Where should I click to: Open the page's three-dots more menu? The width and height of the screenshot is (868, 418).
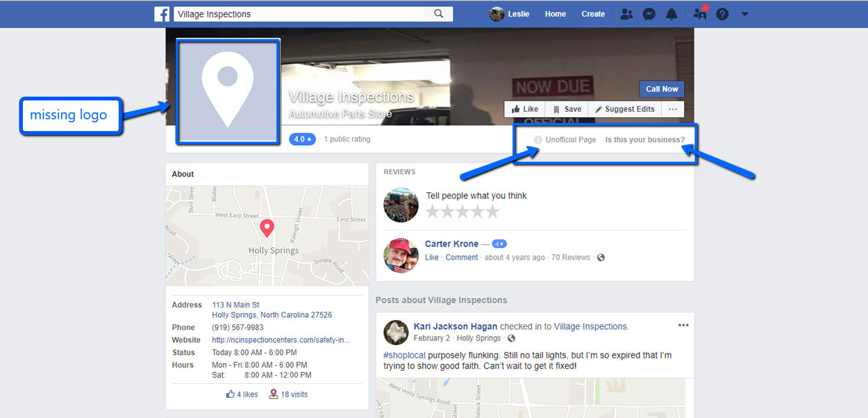(x=673, y=109)
